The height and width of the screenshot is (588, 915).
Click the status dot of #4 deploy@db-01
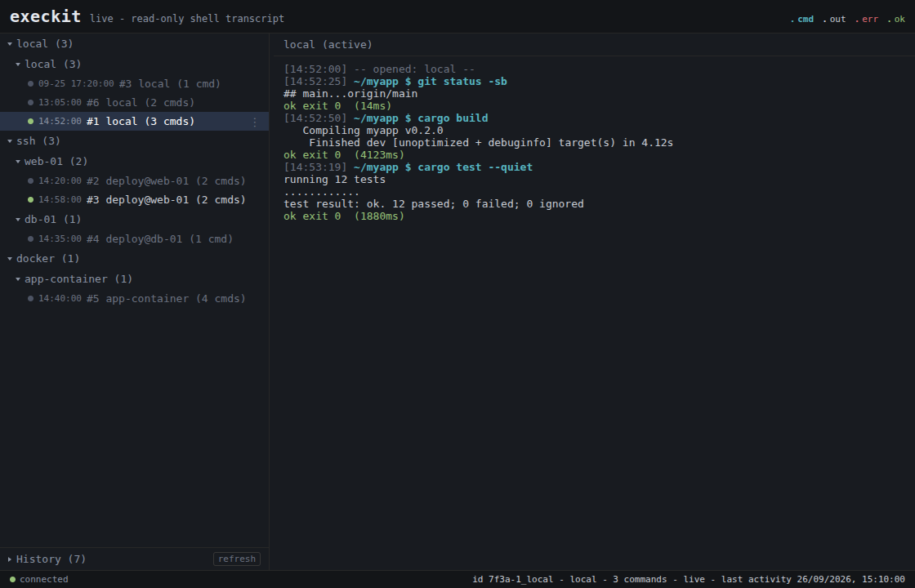click(31, 238)
